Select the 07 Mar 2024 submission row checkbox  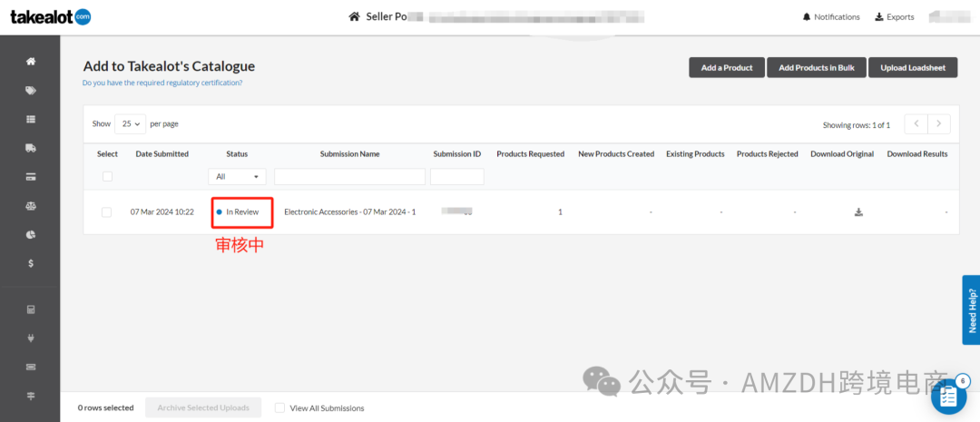(x=107, y=212)
